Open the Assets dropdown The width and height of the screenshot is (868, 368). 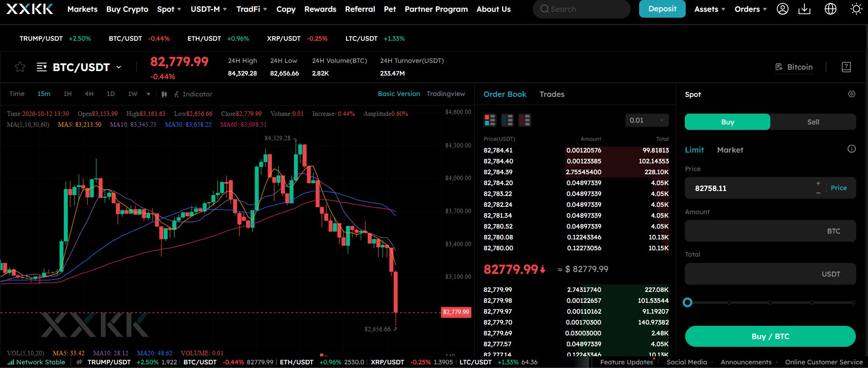click(x=710, y=9)
